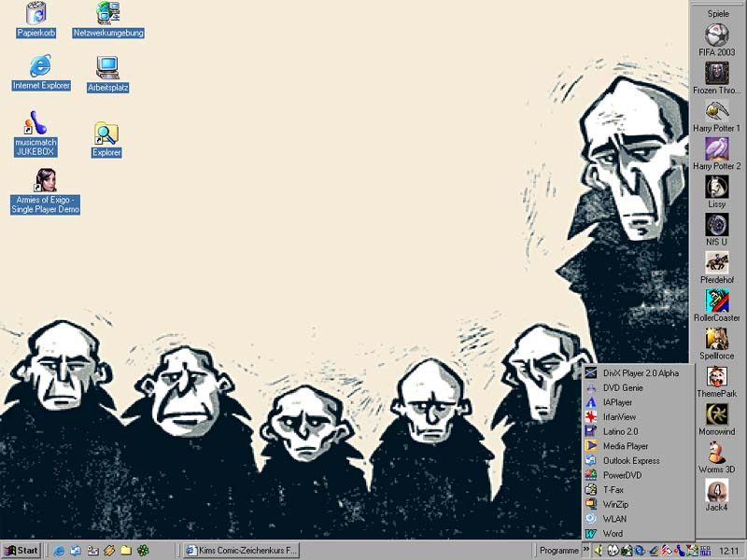The image size is (747, 560).
Task: Select the Explorer desktop shortcut
Action: 106,134
